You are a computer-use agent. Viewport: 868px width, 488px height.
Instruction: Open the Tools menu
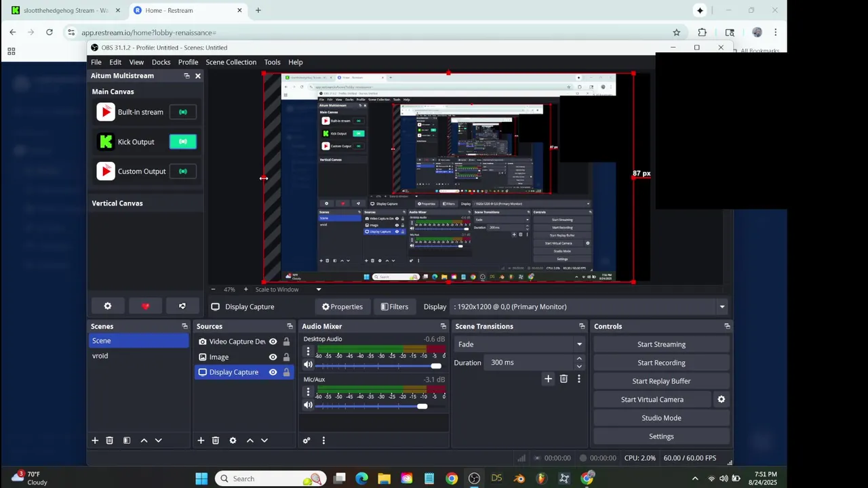(x=272, y=62)
